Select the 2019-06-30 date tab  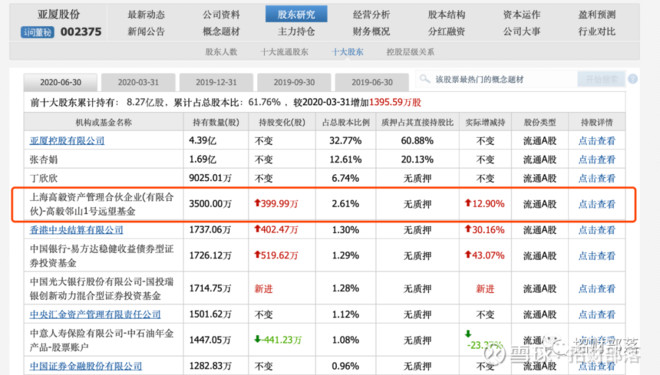(x=372, y=82)
